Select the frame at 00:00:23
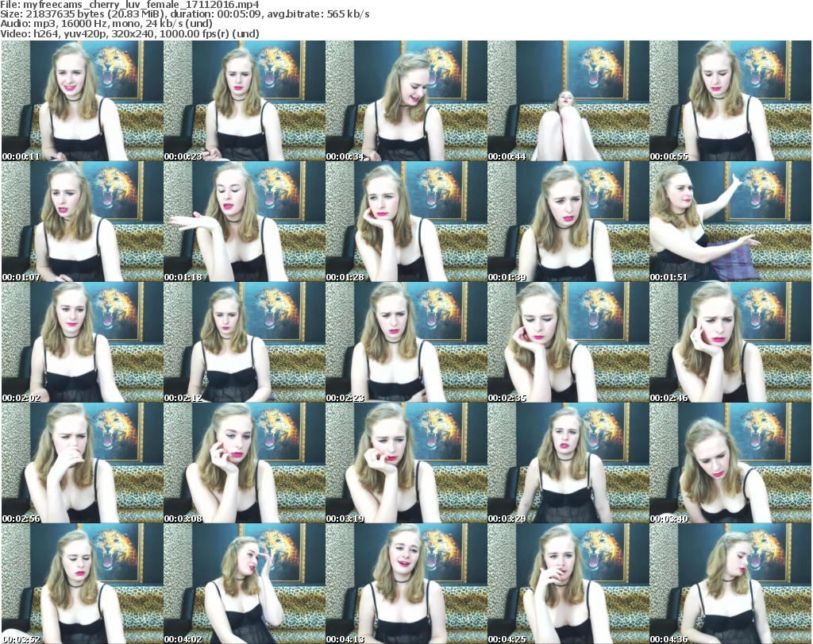The height and width of the screenshot is (644, 813). pyautogui.click(x=245, y=101)
